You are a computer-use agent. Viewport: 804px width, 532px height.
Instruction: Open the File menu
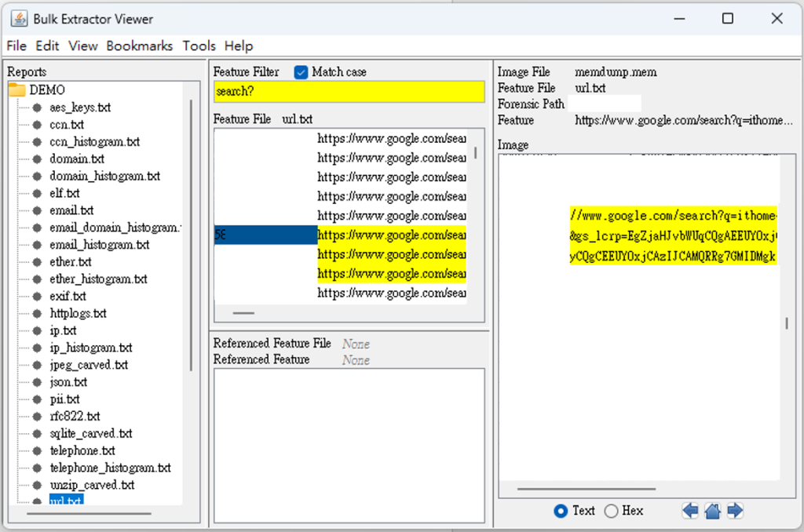(x=16, y=46)
